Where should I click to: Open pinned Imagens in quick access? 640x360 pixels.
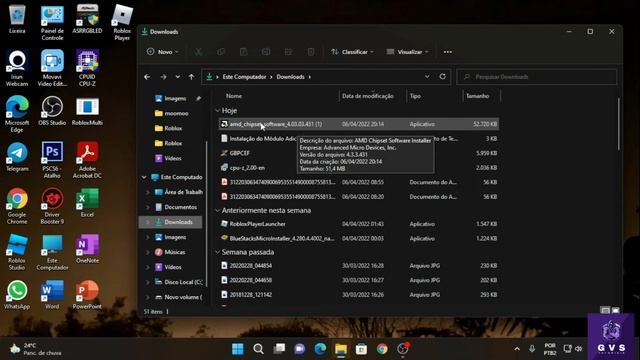pos(175,98)
